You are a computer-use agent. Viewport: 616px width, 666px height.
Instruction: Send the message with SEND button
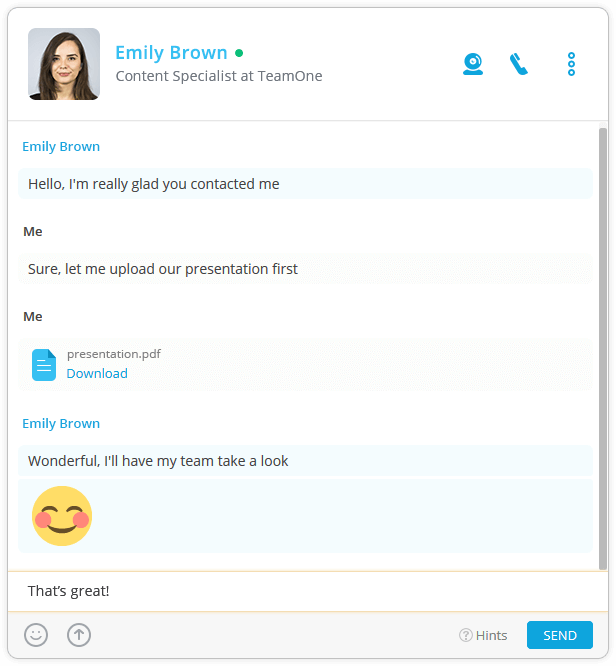click(559, 635)
